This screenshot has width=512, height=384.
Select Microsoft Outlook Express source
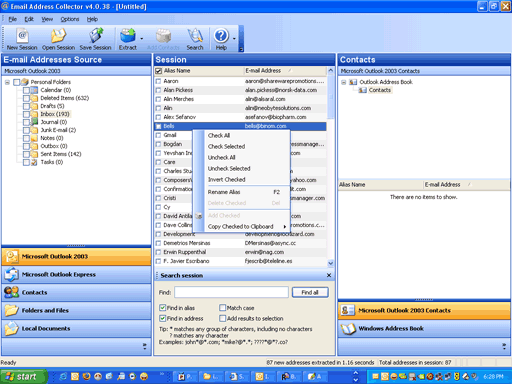76,274
